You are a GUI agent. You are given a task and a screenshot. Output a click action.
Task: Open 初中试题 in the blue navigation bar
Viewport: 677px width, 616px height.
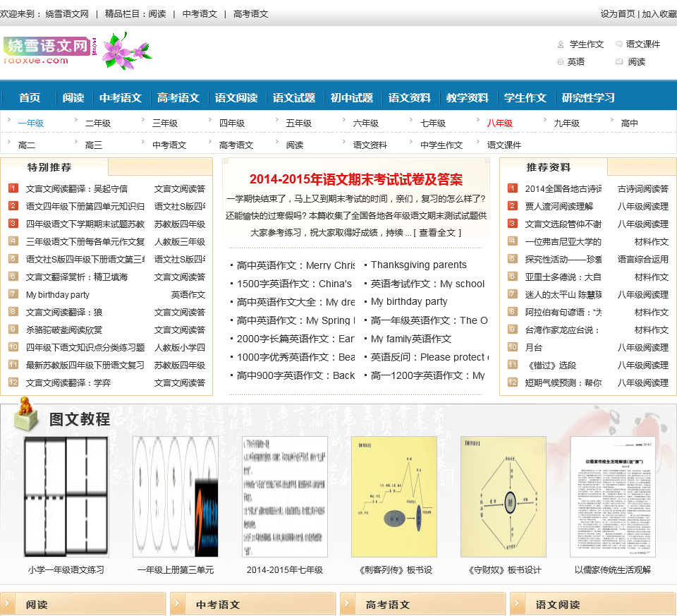352,98
